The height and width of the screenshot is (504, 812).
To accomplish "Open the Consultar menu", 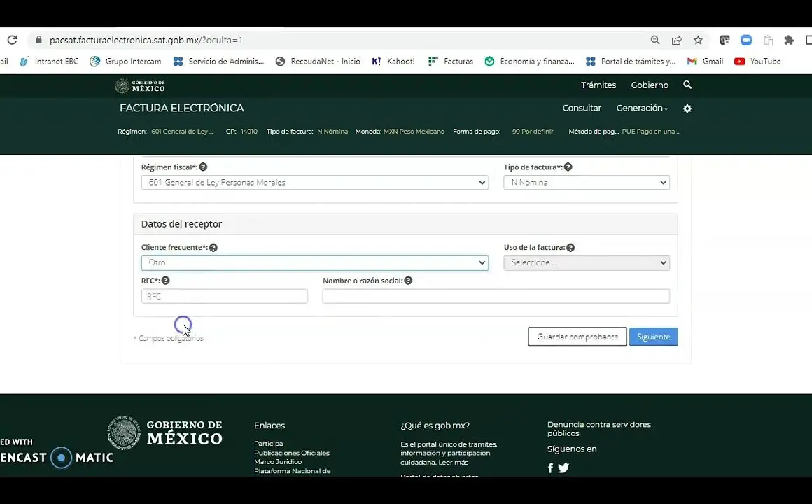I will pos(582,108).
